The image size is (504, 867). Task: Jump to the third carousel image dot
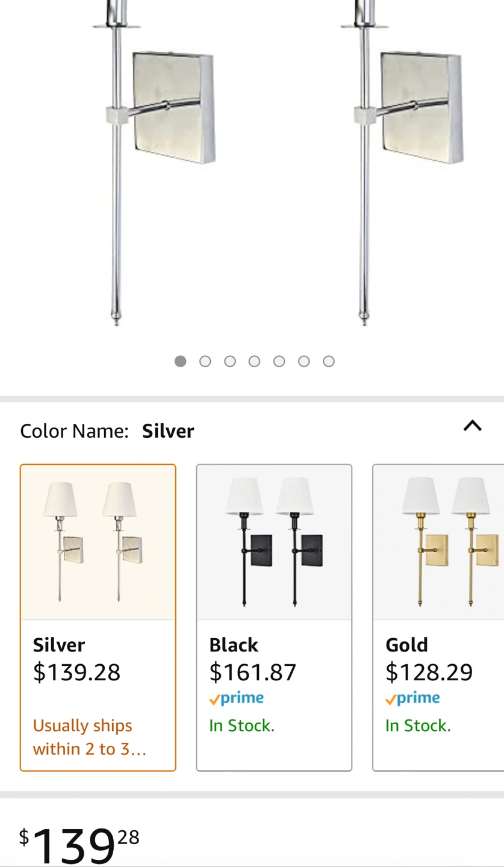[230, 361]
